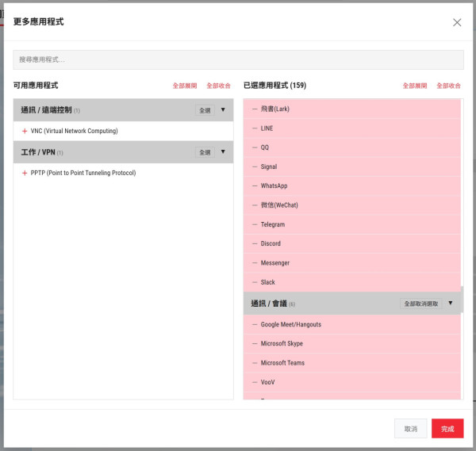Collapse the 通訊 / 會議 category arrow
Image resolution: width=476 pixels, height=451 pixels.
451,303
